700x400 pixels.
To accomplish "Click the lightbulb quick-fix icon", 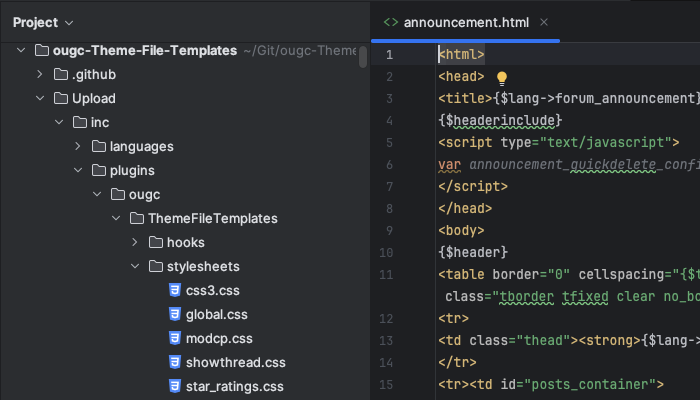I will pyautogui.click(x=503, y=76).
